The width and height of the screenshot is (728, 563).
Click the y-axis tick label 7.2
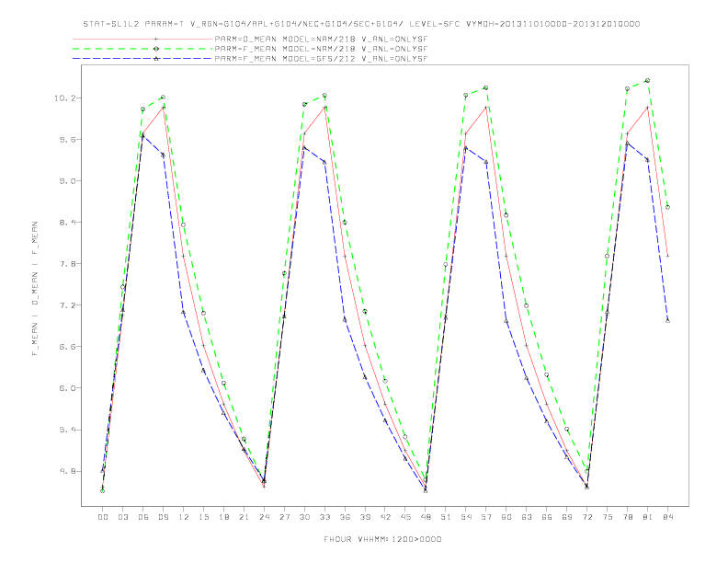(x=66, y=305)
